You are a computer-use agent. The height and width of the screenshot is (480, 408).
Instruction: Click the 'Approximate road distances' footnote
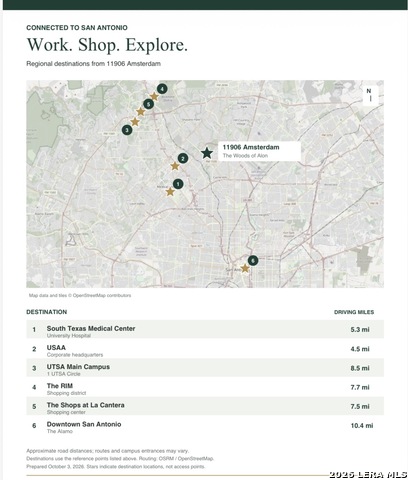[108, 451]
